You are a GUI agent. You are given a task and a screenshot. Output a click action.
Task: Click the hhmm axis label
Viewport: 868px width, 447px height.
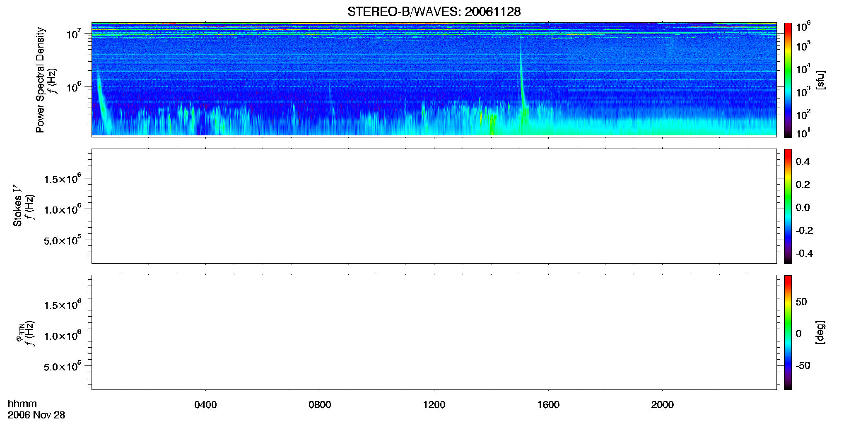point(22,404)
